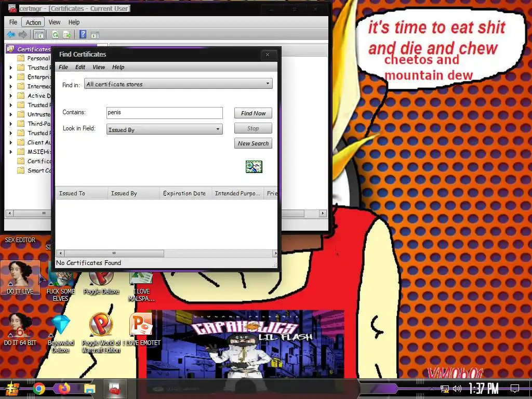Open the Start menu on the taskbar
The width and height of the screenshot is (532, 399).
click(12, 389)
